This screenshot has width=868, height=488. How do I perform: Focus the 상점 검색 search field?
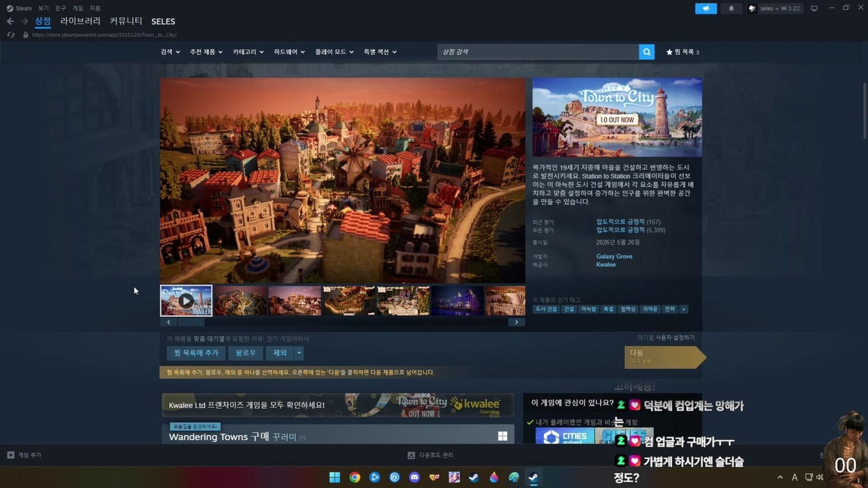coord(538,52)
